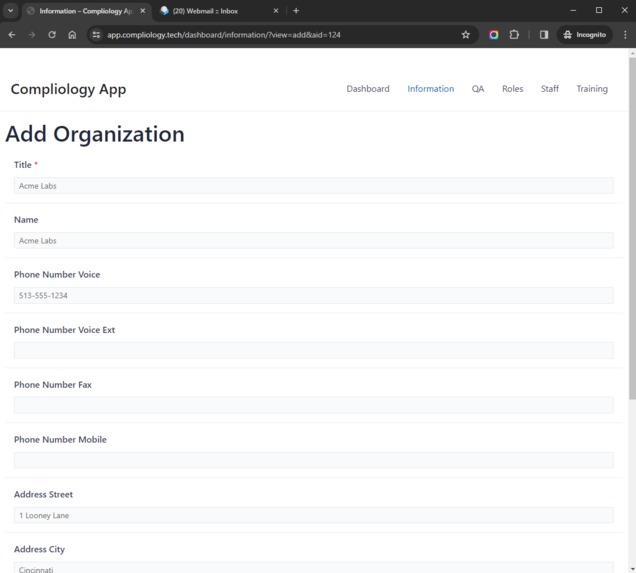Go to the QA section
Image resolution: width=636 pixels, height=573 pixels.
click(x=478, y=89)
